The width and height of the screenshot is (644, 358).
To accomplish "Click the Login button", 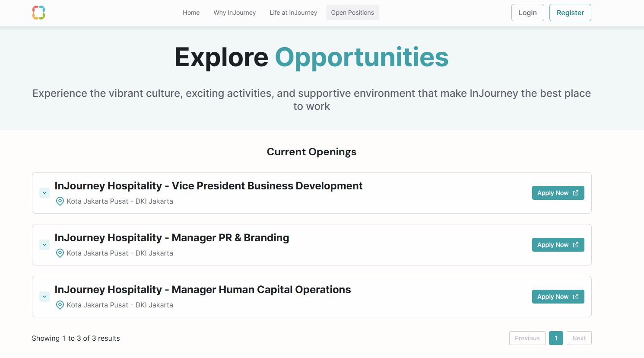I will [x=527, y=13].
